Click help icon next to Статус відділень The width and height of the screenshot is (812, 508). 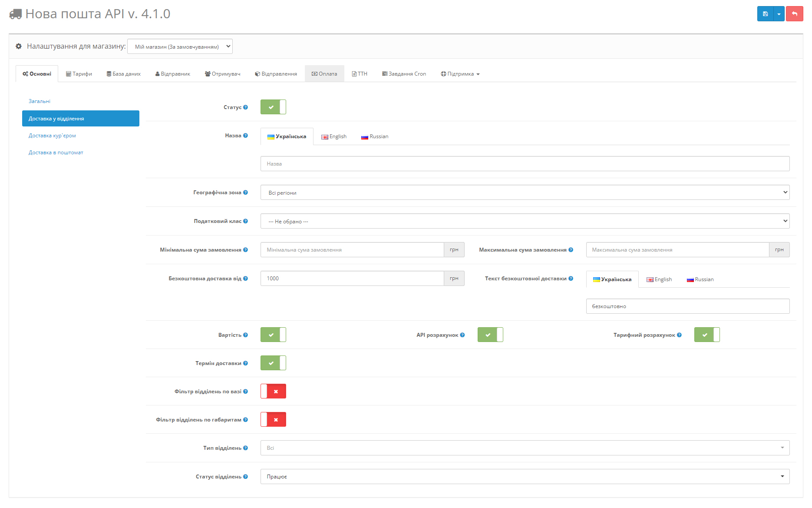pyautogui.click(x=245, y=477)
